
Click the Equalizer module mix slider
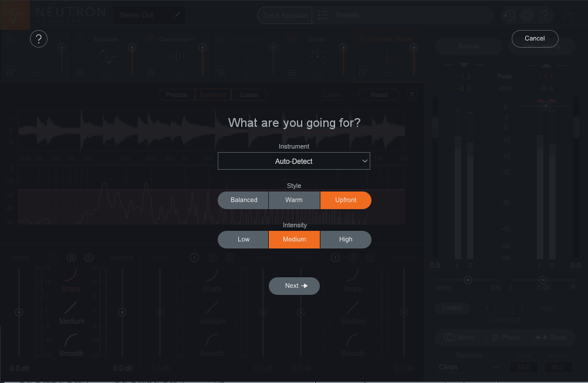tap(132, 59)
